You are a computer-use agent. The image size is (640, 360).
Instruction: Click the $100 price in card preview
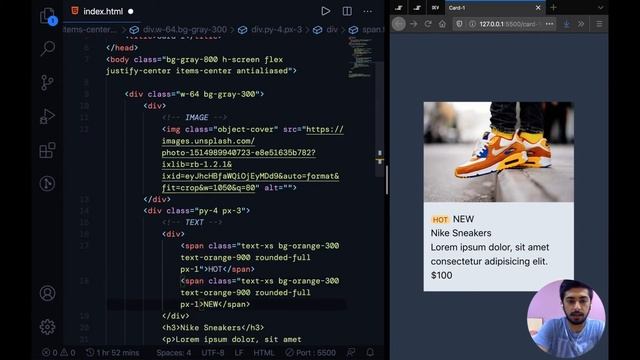(441, 275)
